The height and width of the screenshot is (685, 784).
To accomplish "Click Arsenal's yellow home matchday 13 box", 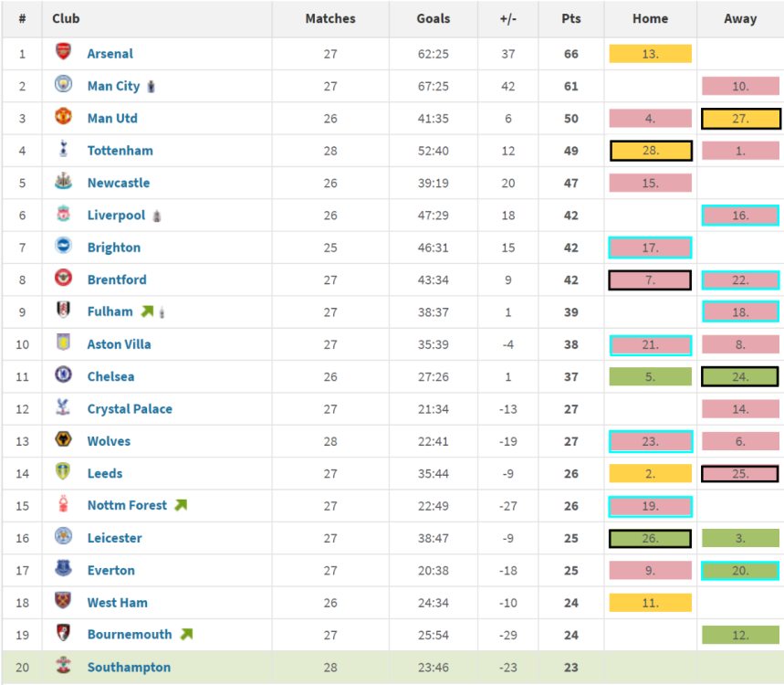I will pyautogui.click(x=650, y=54).
